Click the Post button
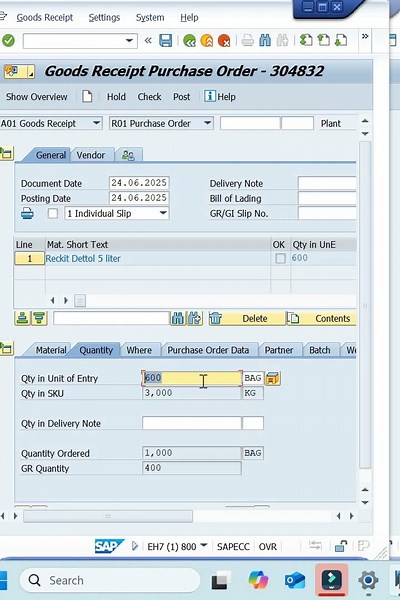The height and width of the screenshot is (600, 400). pyautogui.click(x=181, y=97)
